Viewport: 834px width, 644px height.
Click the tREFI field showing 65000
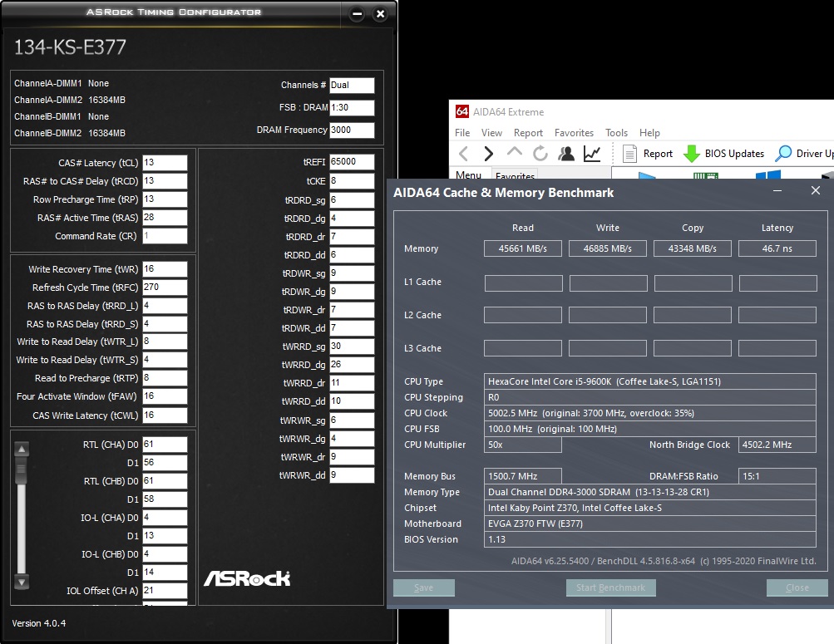(x=352, y=161)
